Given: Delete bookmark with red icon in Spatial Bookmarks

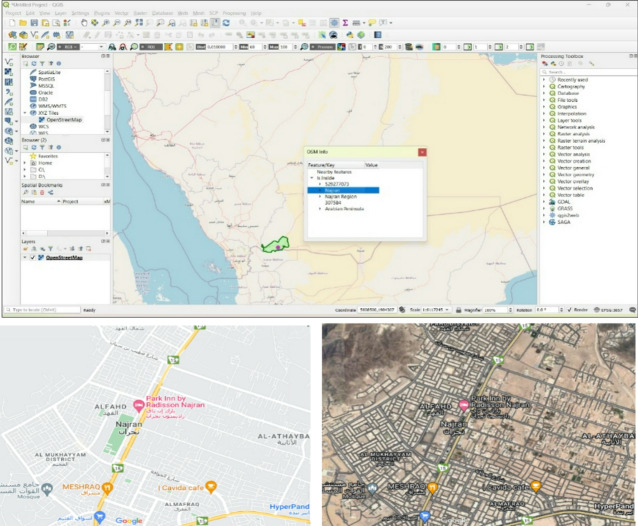Looking at the screenshot, I should [42, 192].
